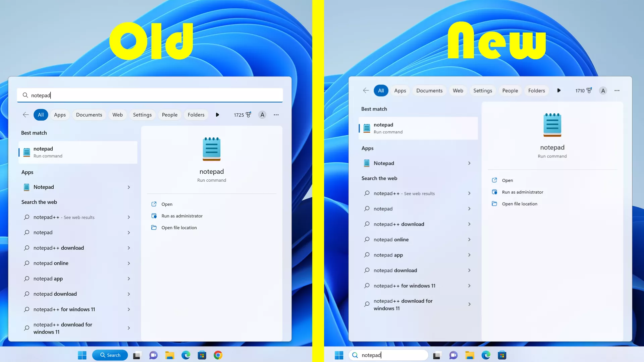
Task: Click the File Explorer taskbar icon
Action: click(x=169, y=355)
